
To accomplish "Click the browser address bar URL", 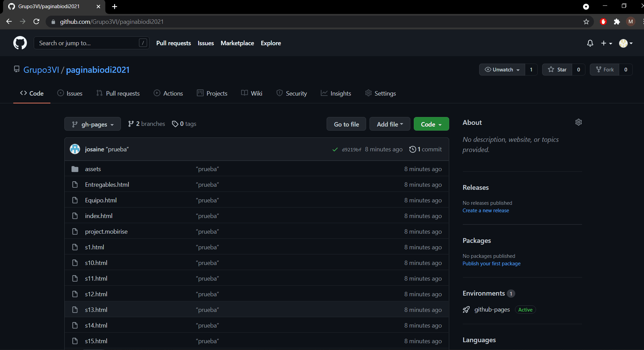I will pos(112,22).
